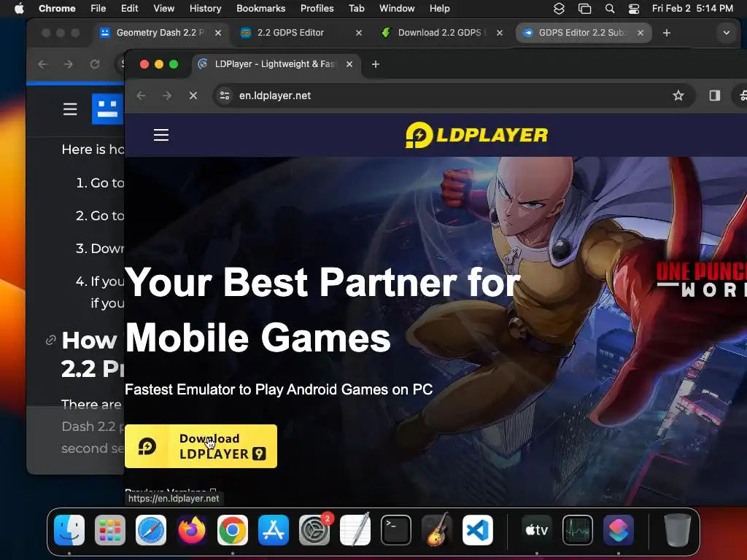Open Finder from the Dock
This screenshot has width=747, height=560.
tap(69, 530)
